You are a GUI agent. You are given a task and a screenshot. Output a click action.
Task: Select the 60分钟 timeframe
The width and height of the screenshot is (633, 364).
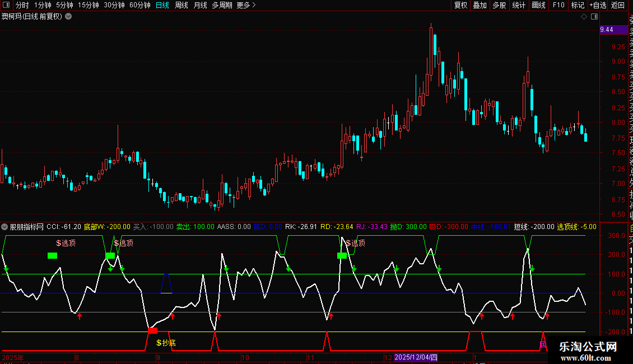coord(139,5)
